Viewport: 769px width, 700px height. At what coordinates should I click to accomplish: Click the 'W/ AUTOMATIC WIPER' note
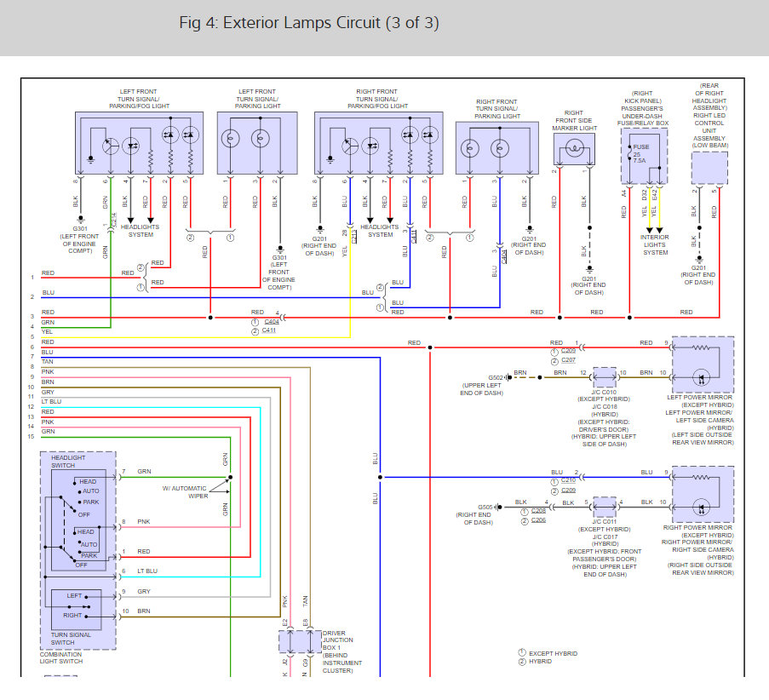point(185,492)
